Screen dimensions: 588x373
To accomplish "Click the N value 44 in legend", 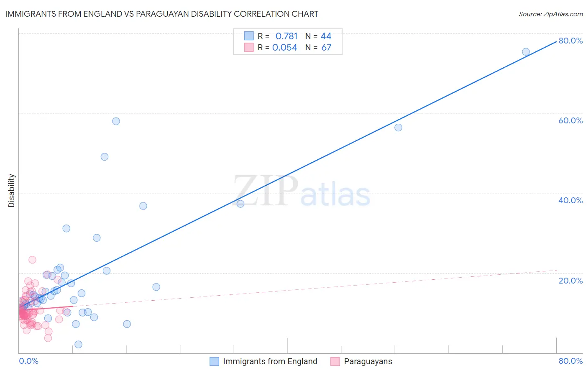I will pos(326,36).
